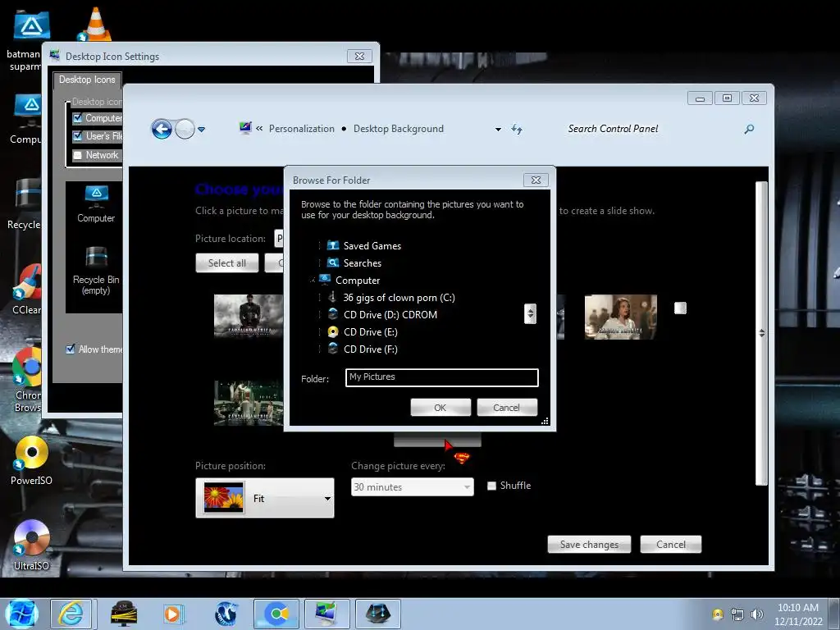Open the PowerISO desktop icon
The width and height of the screenshot is (840, 630).
(32, 459)
